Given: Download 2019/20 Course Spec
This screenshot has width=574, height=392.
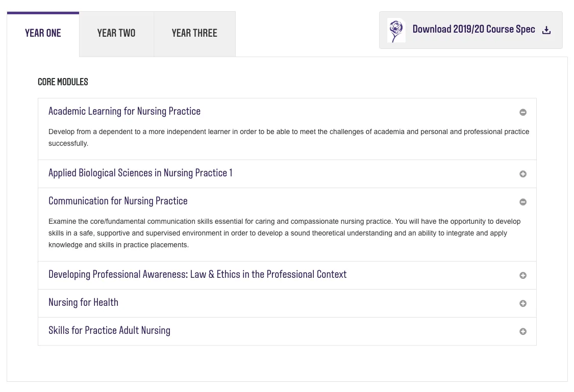Looking at the screenshot, I should pos(473,30).
